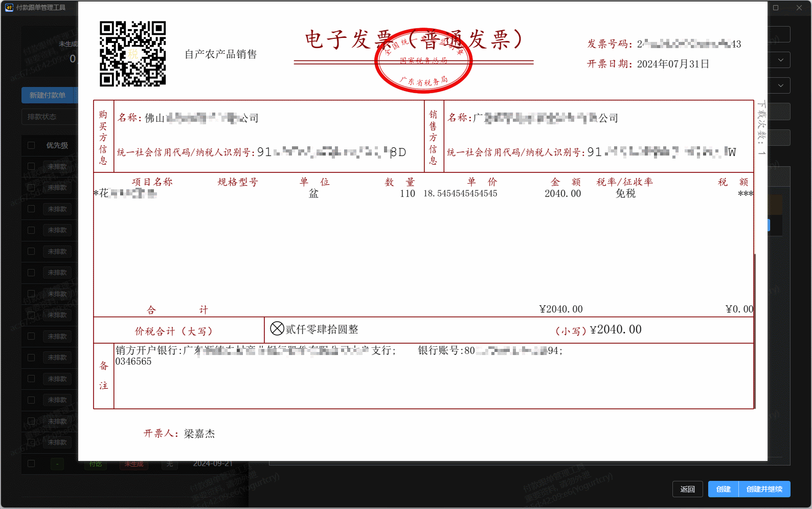The height and width of the screenshot is (509, 812).
Task: Click the 优先级 column header
Action: point(57,145)
